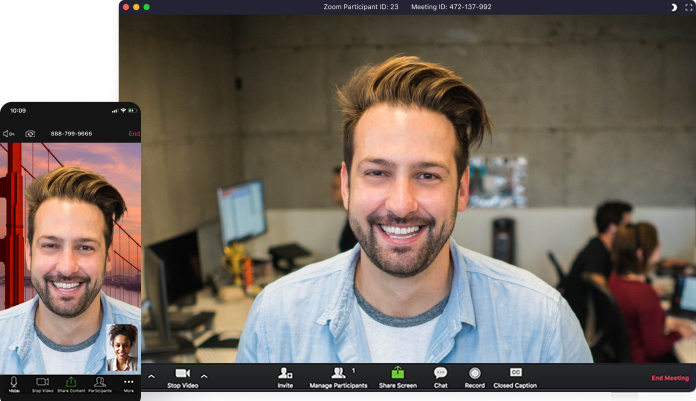Expand video options arrow next to Stop Video

tap(204, 377)
